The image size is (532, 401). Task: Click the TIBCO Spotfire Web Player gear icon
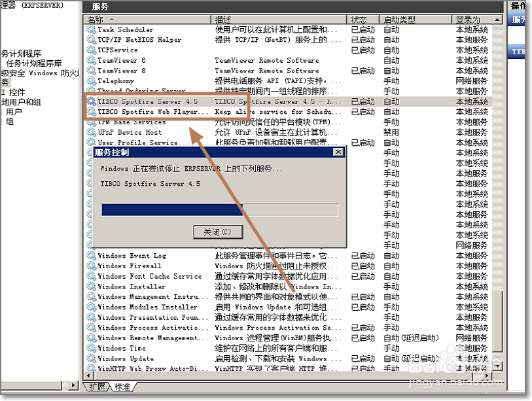[x=91, y=112]
